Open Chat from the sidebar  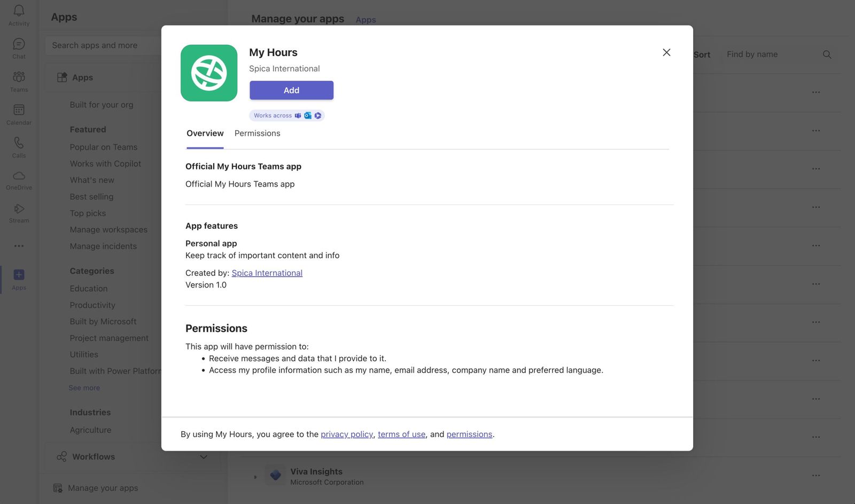coord(19,46)
